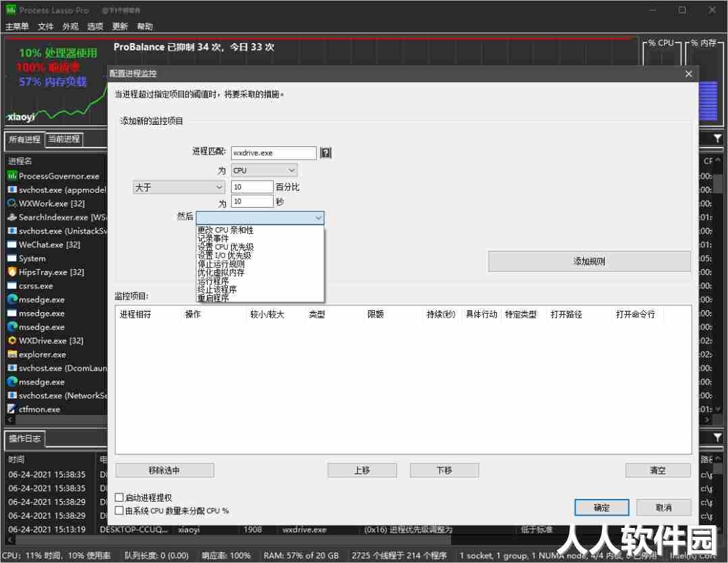Switch to the 所有进程 tab
The height and width of the screenshot is (563, 728).
[25, 140]
